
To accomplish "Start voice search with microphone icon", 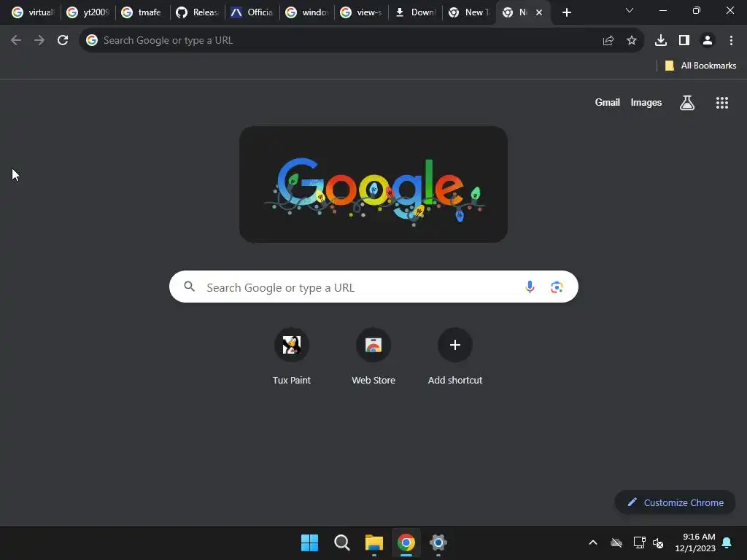I will (530, 287).
